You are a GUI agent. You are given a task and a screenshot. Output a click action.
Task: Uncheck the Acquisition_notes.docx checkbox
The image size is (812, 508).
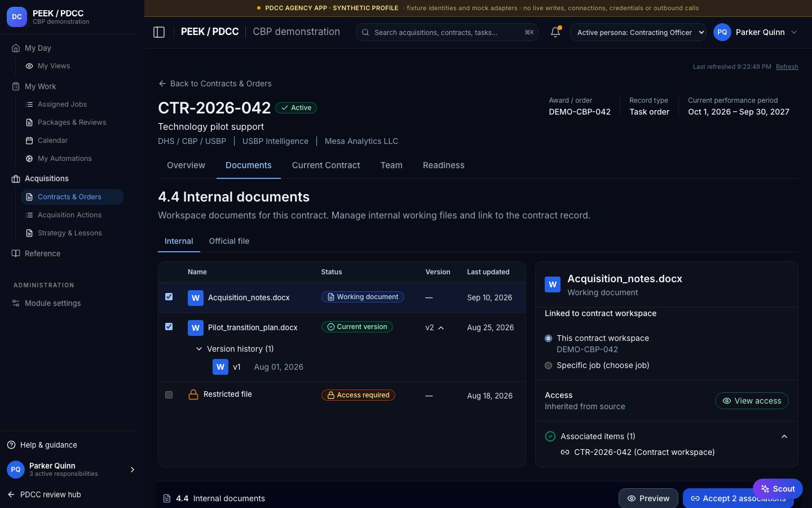[x=169, y=296]
